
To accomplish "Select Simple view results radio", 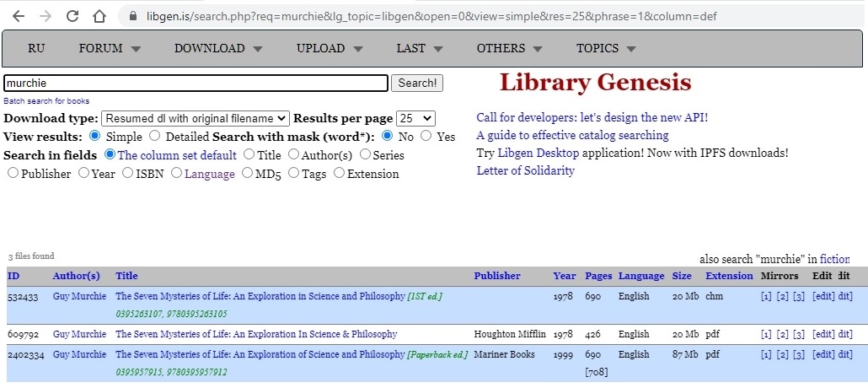I will [94, 136].
